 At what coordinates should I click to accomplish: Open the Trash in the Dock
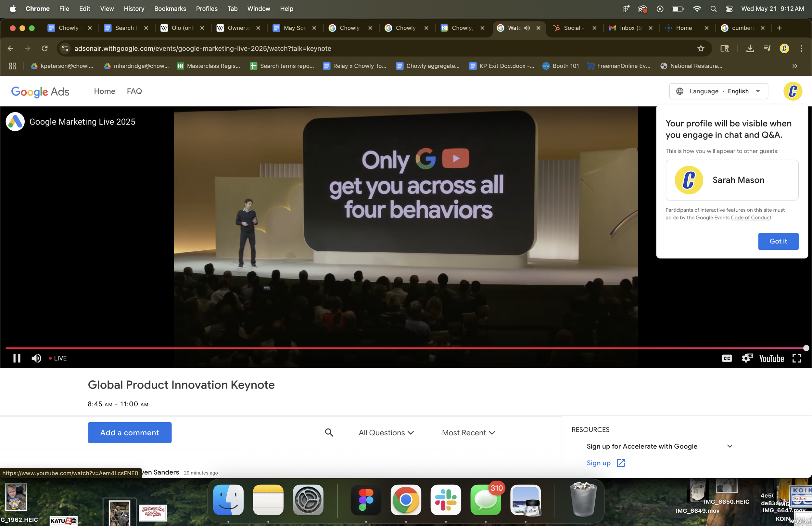pyautogui.click(x=583, y=499)
